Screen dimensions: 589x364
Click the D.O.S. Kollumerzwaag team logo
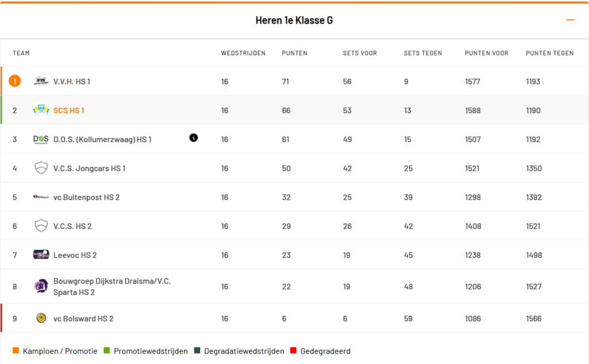click(41, 139)
